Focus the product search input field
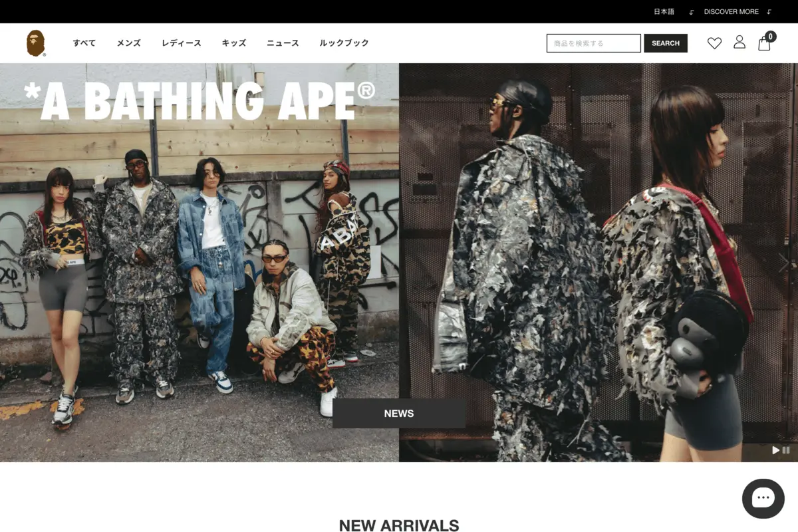798x532 pixels. 594,43
